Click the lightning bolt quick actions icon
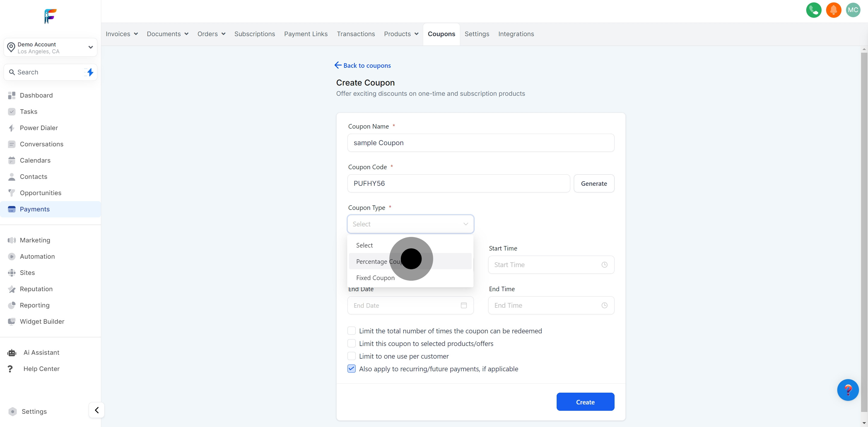 90,72
